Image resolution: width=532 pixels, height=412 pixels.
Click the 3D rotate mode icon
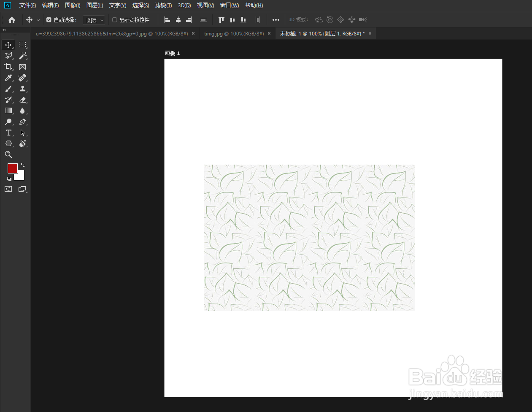[x=319, y=20]
